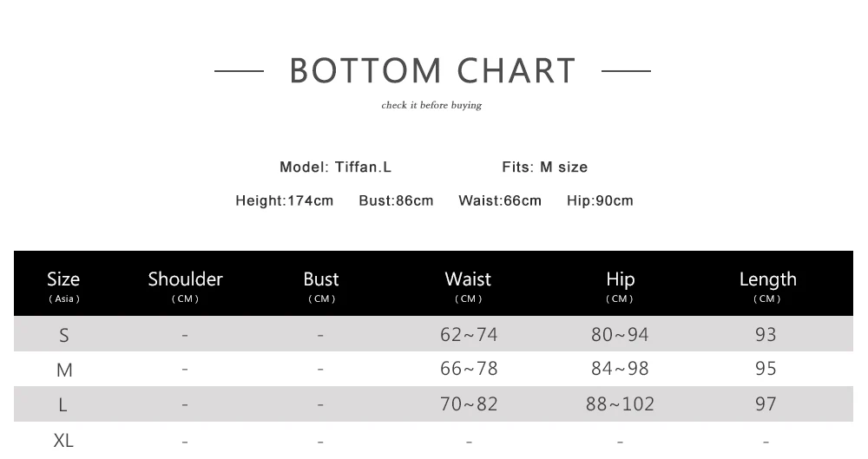Click the Shoulder column header
The image size is (868, 459).
(185, 279)
